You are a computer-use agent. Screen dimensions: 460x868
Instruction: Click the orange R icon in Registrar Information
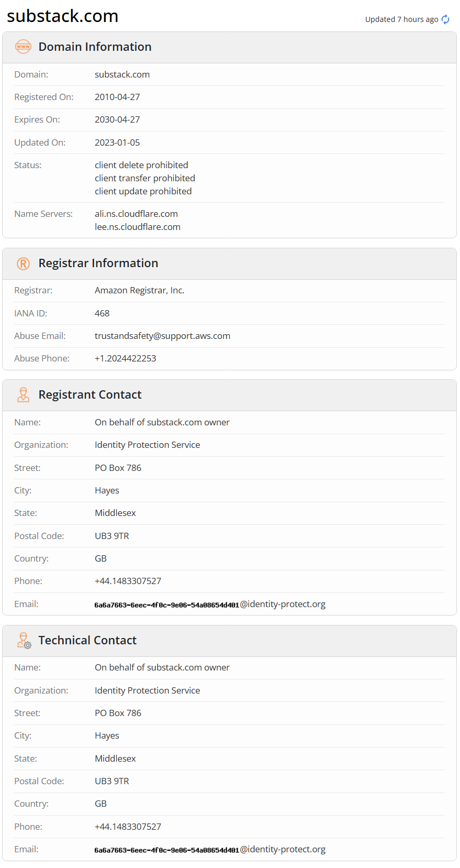23,263
